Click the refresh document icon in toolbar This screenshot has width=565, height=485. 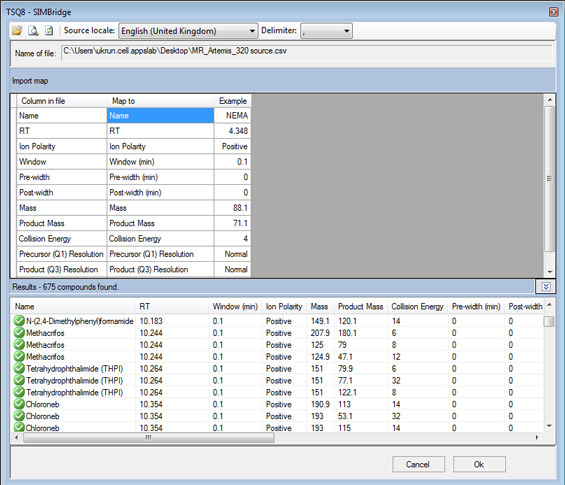[x=49, y=31]
